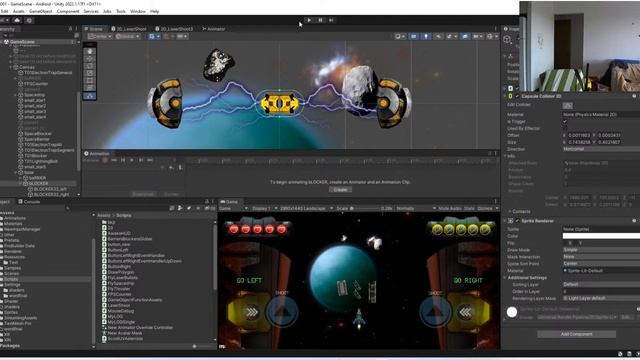The image size is (640, 360).
Task: Open the Scene effects dropdown
Action: click(451, 36)
